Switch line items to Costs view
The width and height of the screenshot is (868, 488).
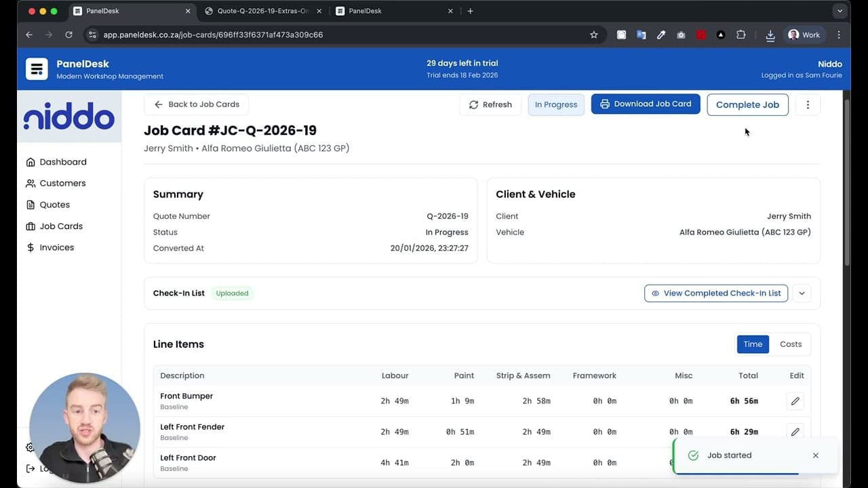(x=790, y=344)
